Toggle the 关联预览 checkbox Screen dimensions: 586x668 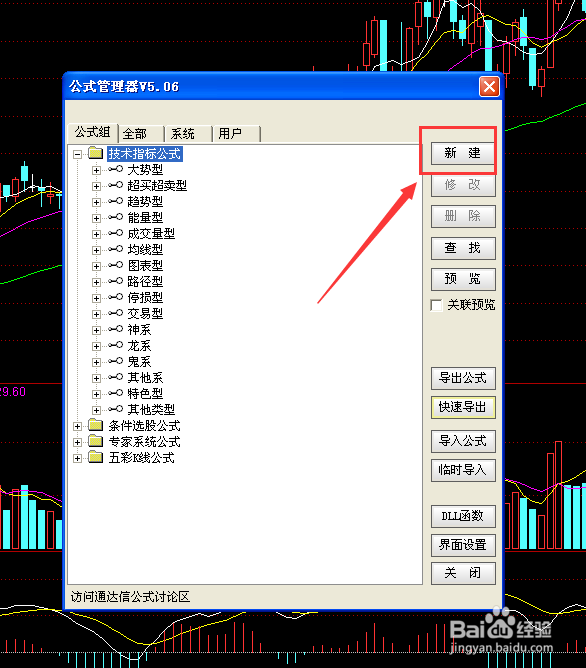pos(437,305)
